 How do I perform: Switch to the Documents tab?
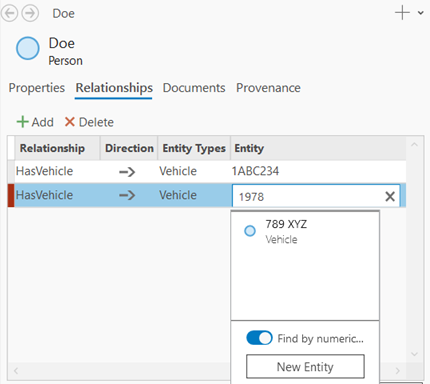pyautogui.click(x=194, y=88)
